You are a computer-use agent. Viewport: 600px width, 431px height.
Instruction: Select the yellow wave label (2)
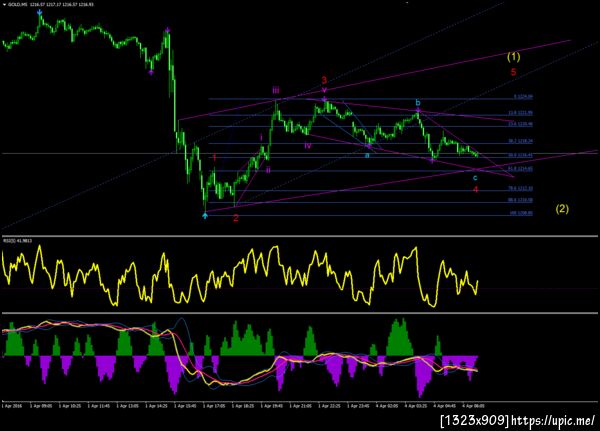click(x=562, y=209)
